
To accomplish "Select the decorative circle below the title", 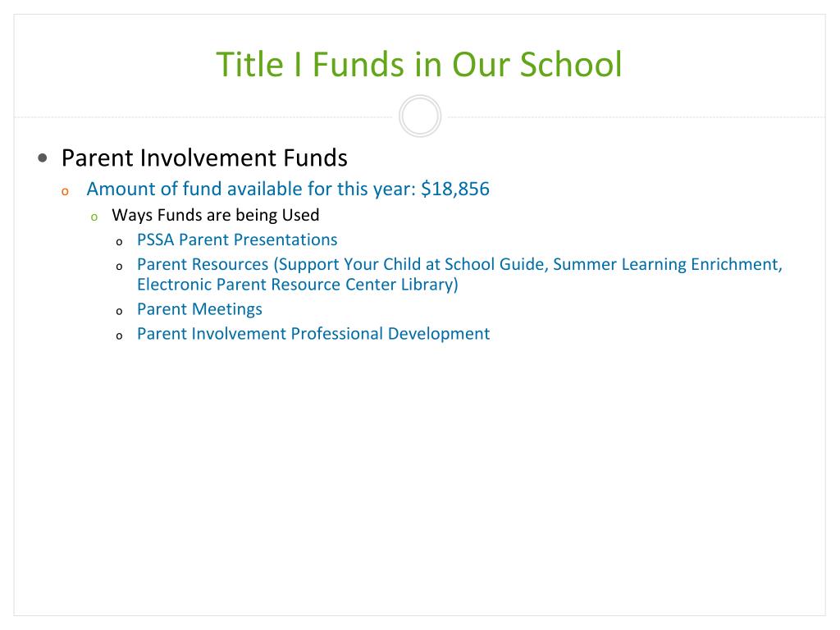I will tap(420, 116).
